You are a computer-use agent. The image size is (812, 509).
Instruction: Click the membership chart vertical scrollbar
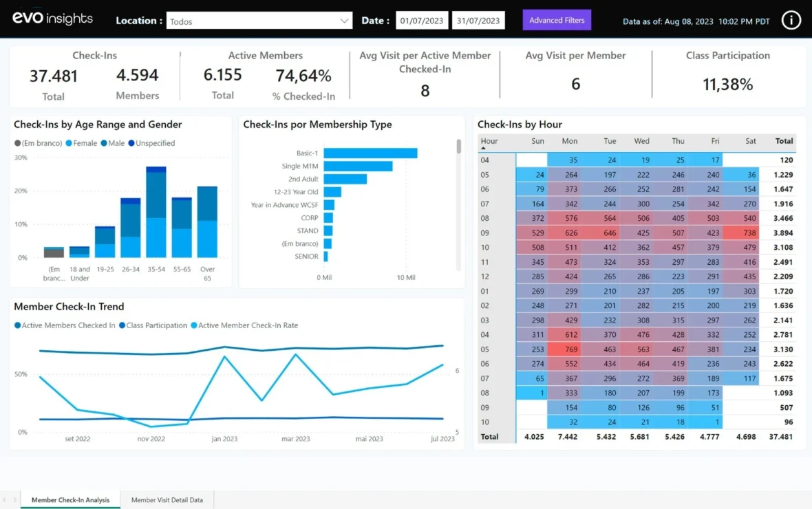pos(458,147)
